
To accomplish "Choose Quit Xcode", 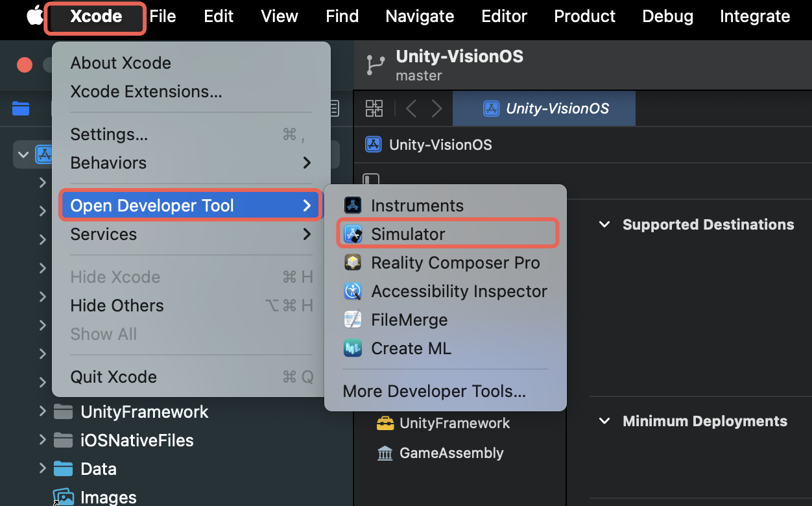I will tap(191, 377).
